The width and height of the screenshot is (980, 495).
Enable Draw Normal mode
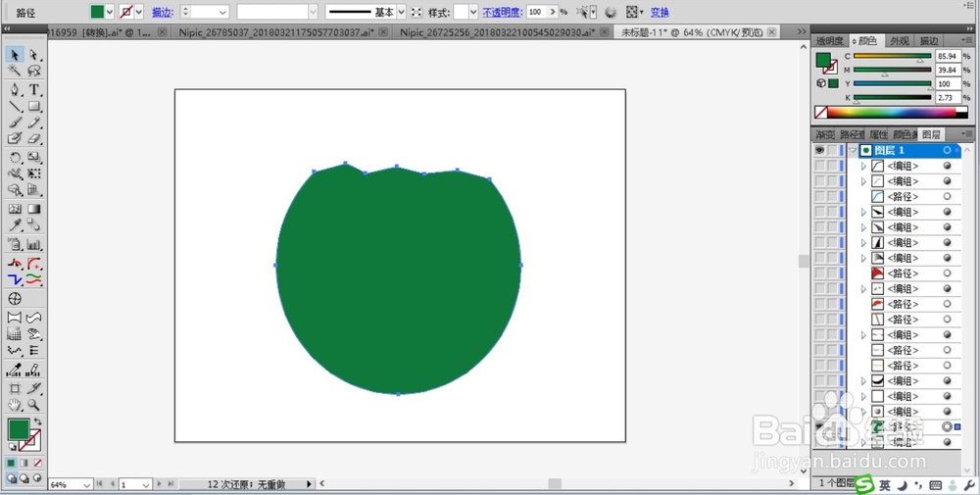click(x=11, y=478)
